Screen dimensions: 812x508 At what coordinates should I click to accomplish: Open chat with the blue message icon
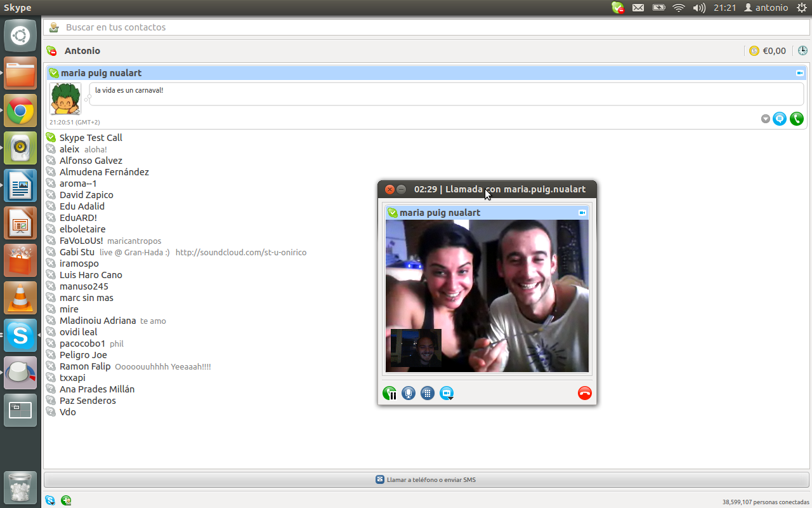click(x=780, y=119)
